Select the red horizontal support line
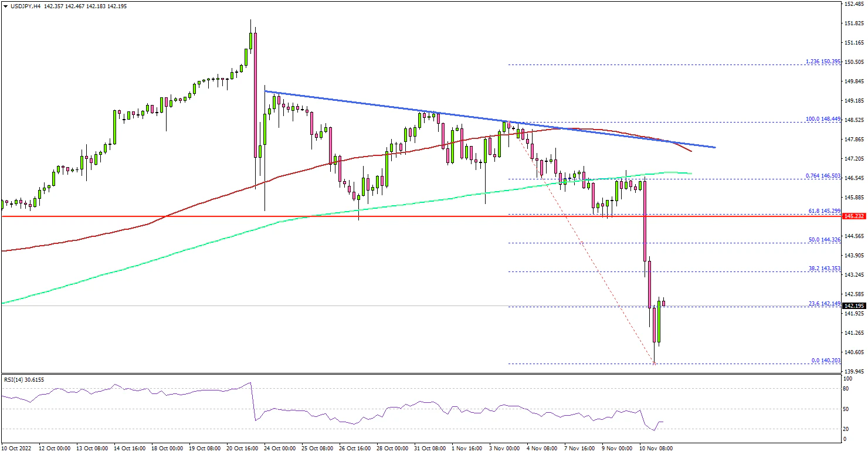 coord(176,216)
